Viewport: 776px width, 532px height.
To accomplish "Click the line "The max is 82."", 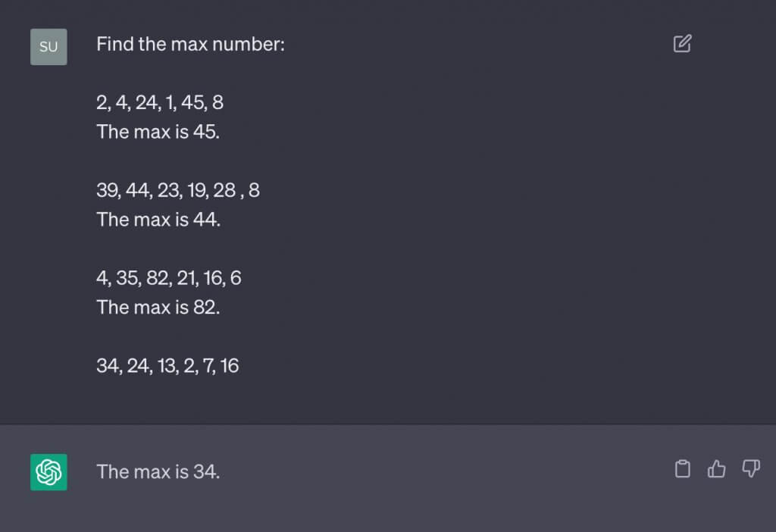I will 158,308.
